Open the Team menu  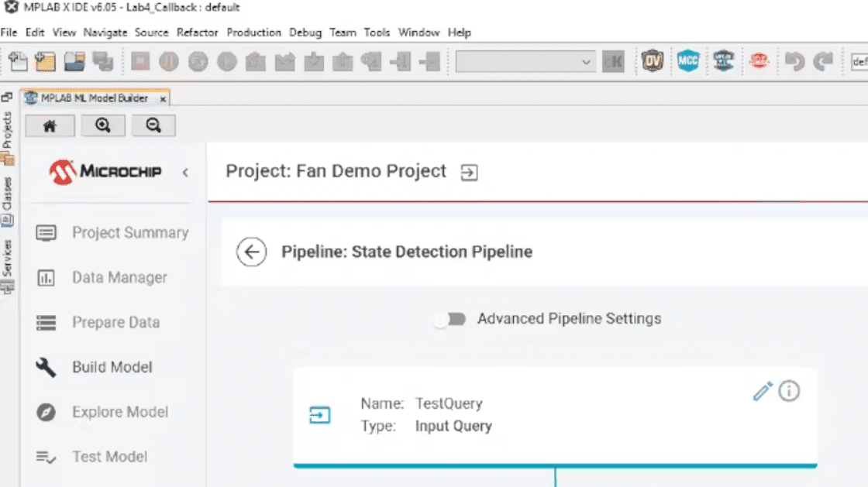tap(343, 33)
